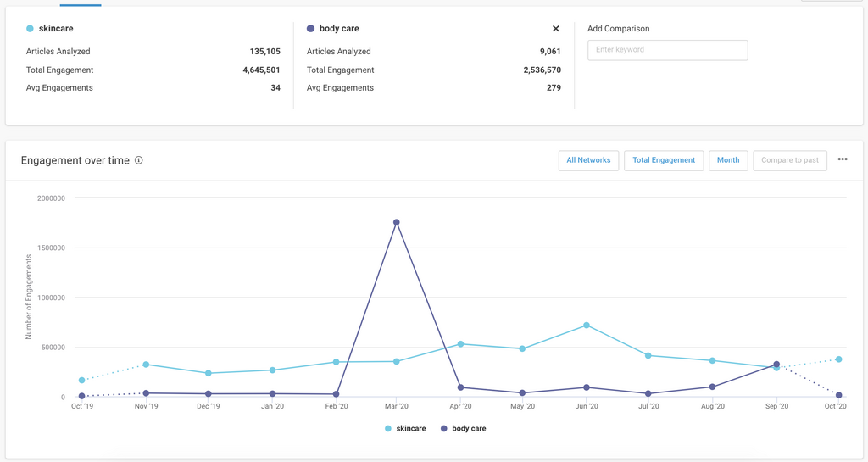Select skincare data point at Jun '20
The image size is (868, 462).
tap(587, 326)
